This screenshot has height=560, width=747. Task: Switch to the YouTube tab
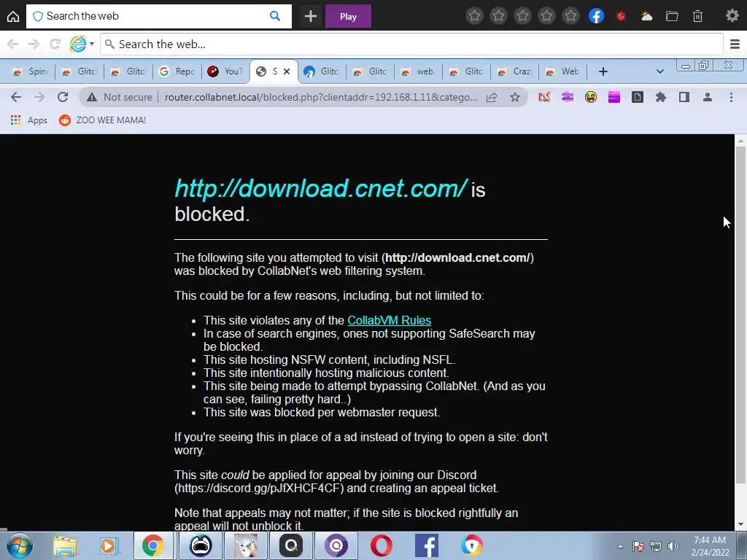[x=225, y=71]
